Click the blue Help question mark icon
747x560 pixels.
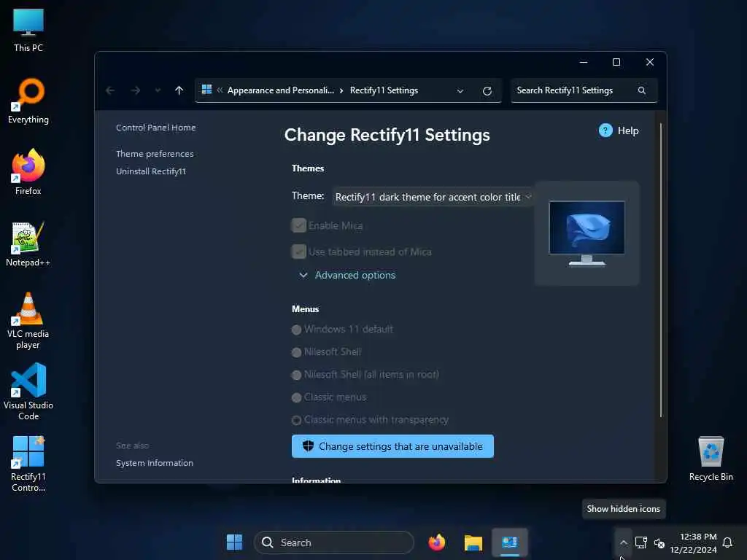pos(605,131)
